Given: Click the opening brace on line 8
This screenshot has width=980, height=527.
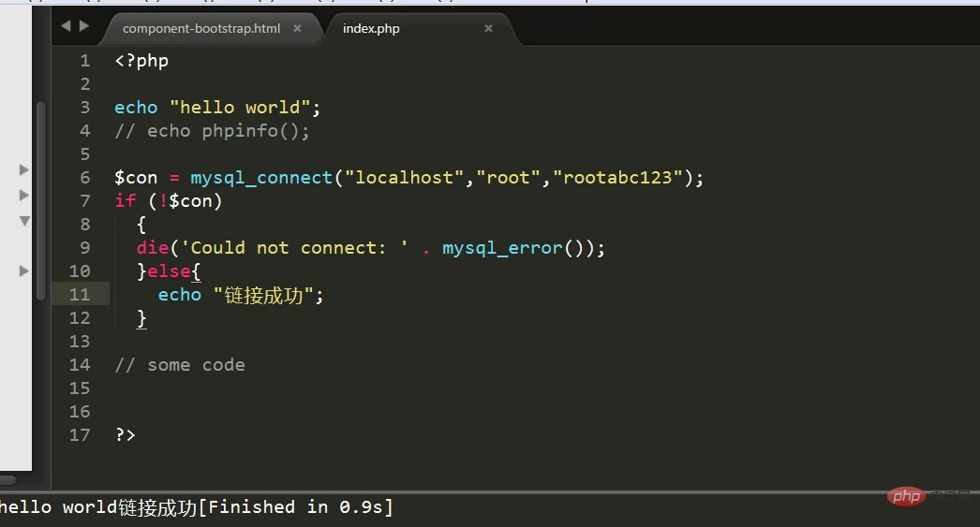Looking at the screenshot, I should coord(141,225).
